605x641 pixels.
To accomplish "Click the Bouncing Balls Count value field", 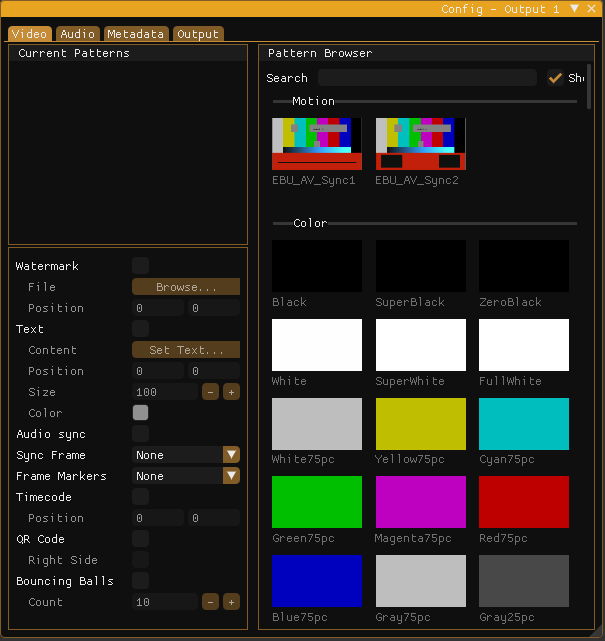I will click(x=165, y=602).
